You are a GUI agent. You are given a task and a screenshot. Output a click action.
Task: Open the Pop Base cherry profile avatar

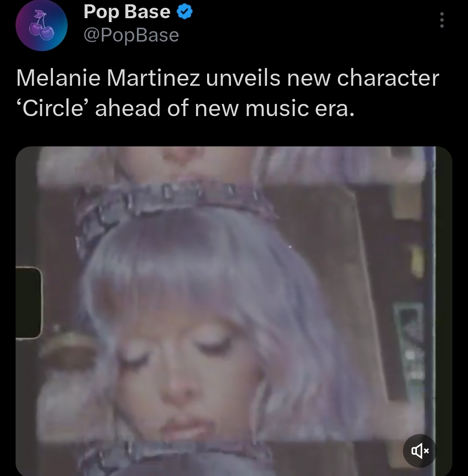point(41,25)
